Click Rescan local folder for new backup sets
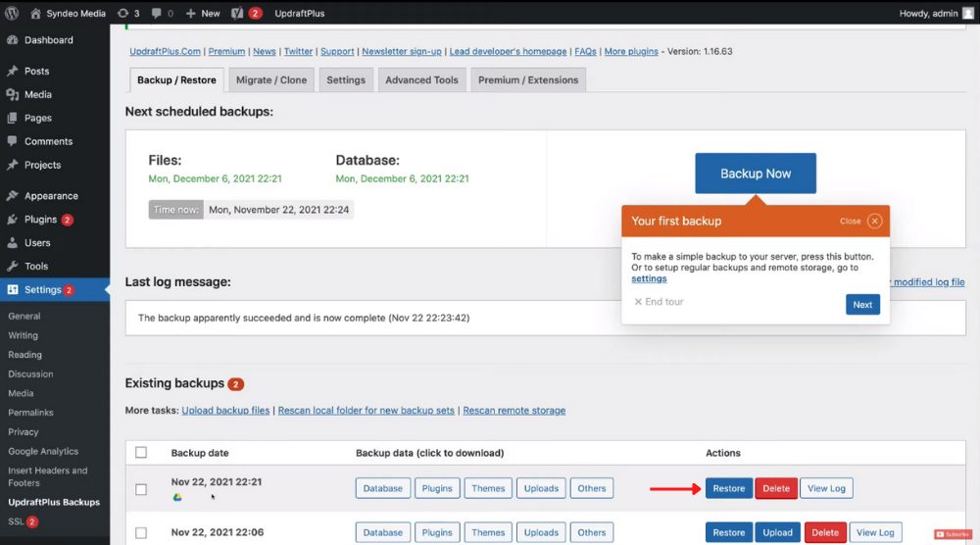Screen dimensions: 980x545 tap(367, 411)
